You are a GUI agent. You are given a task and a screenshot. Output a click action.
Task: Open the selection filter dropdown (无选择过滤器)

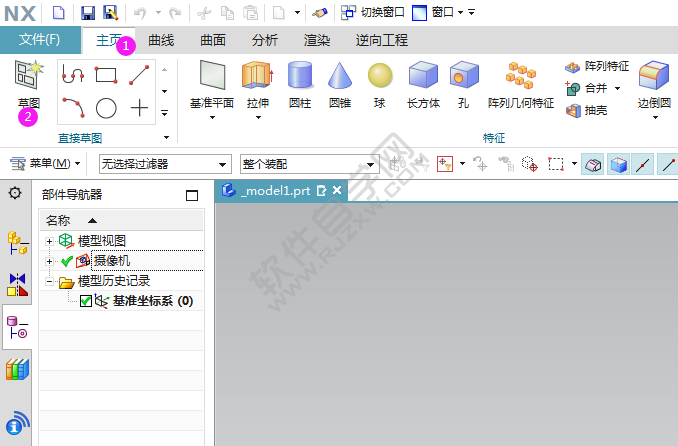pos(165,164)
